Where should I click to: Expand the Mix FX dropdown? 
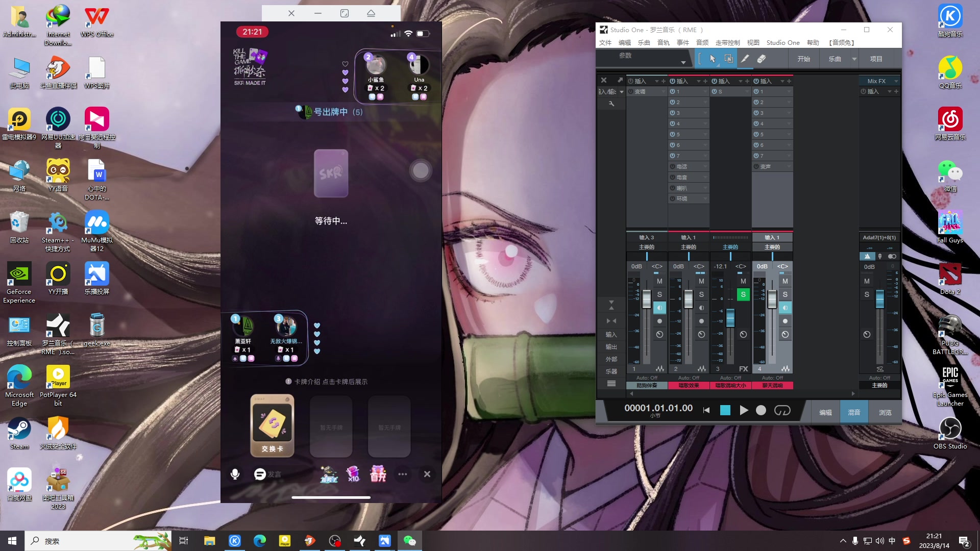896,81
